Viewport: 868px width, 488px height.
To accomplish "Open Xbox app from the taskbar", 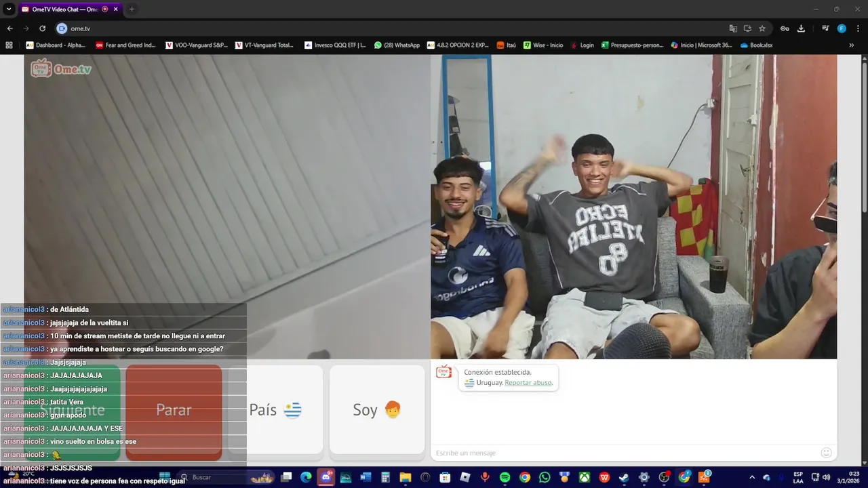I will [x=584, y=477].
